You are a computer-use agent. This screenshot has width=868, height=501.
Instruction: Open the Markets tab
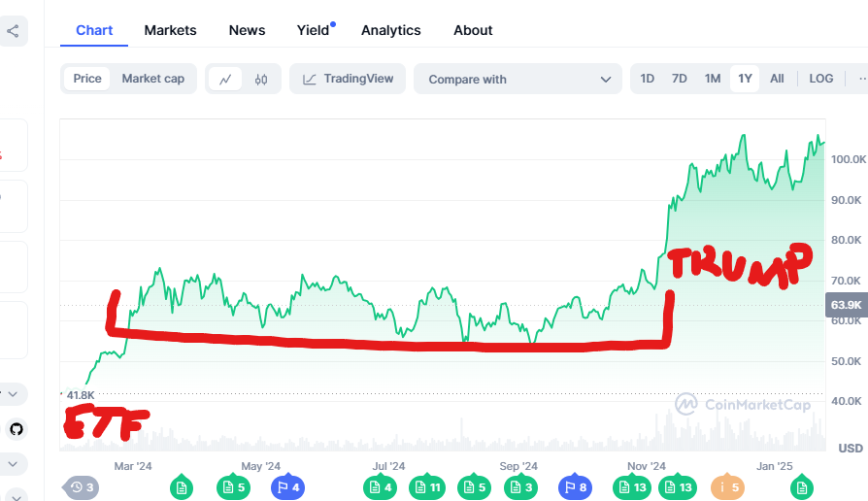pyautogui.click(x=171, y=30)
